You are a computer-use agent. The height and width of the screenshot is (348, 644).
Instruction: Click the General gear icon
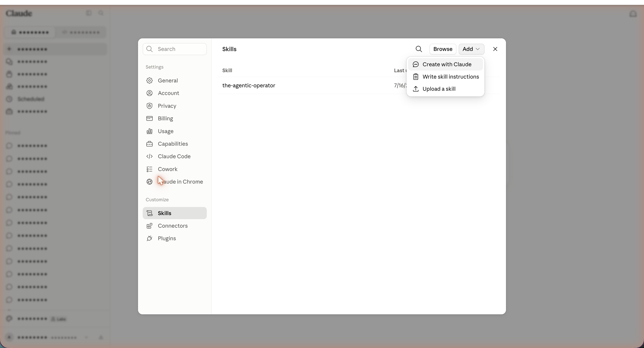coord(149,81)
